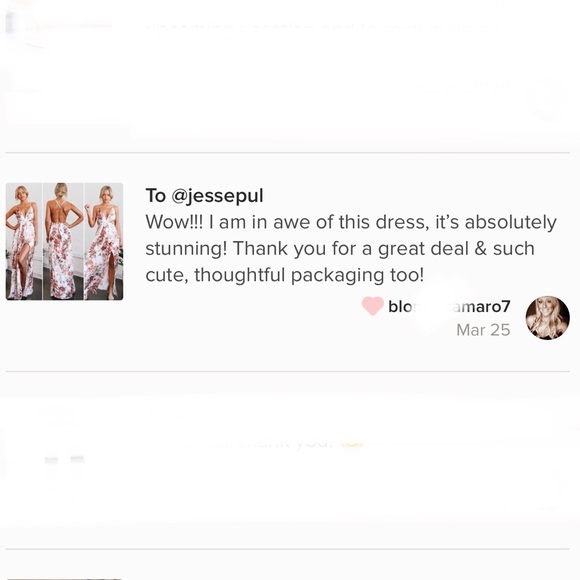This screenshot has width=580, height=580.
Task: Open the username ending in amaro7
Action: (x=449, y=306)
